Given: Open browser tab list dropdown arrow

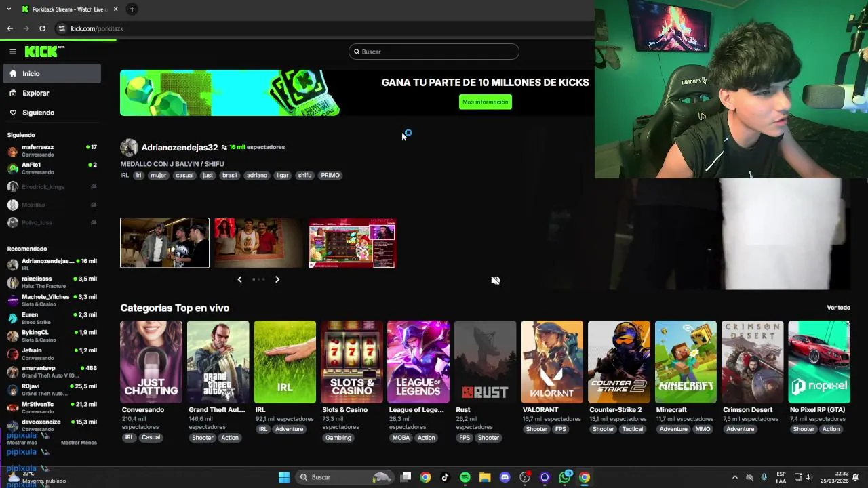Looking at the screenshot, I should (x=9, y=9).
